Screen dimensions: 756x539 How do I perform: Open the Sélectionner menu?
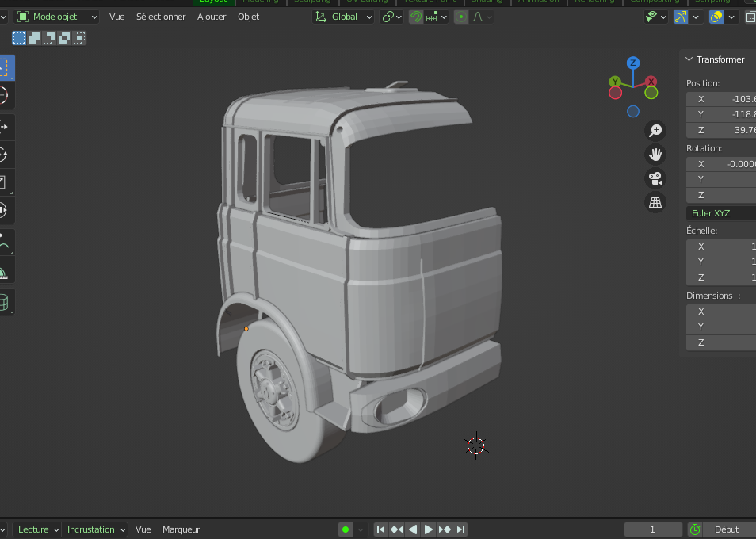(161, 17)
